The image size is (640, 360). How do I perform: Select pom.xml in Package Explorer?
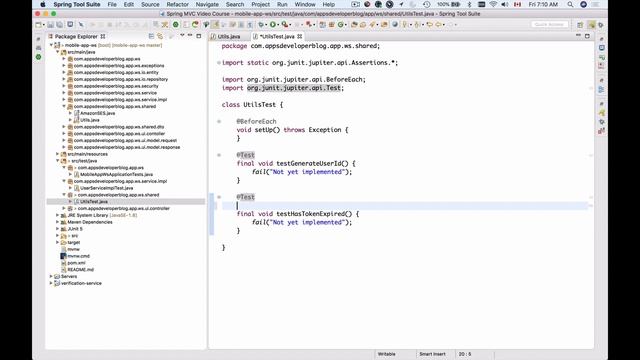click(x=76, y=263)
